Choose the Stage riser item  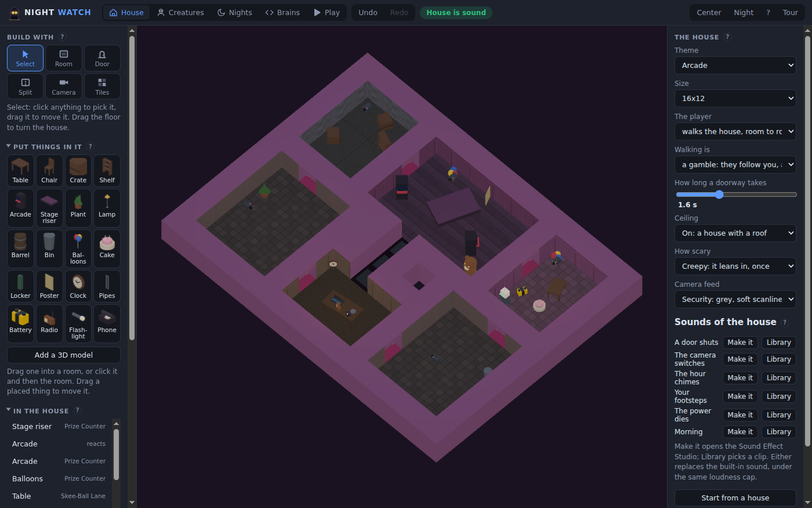click(49, 208)
